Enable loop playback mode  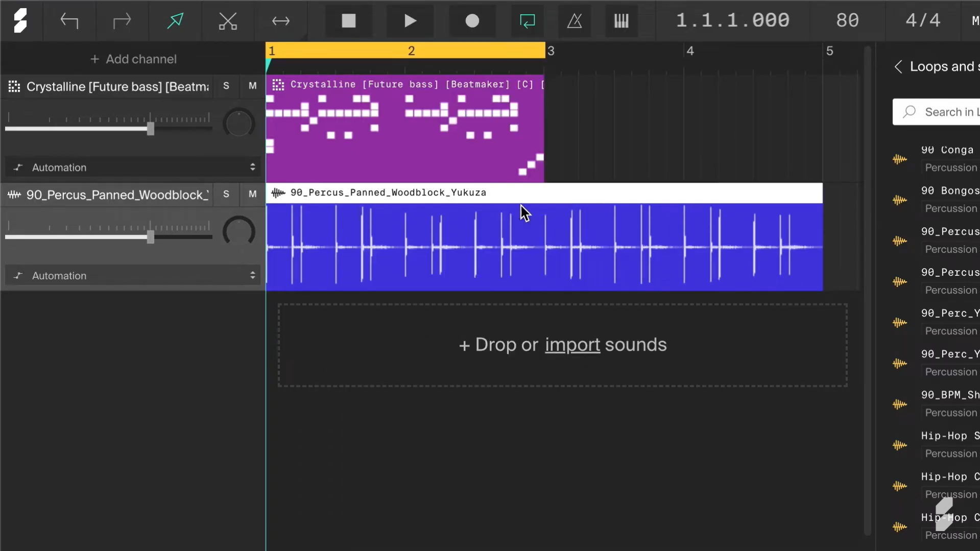[x=527, y=21]
